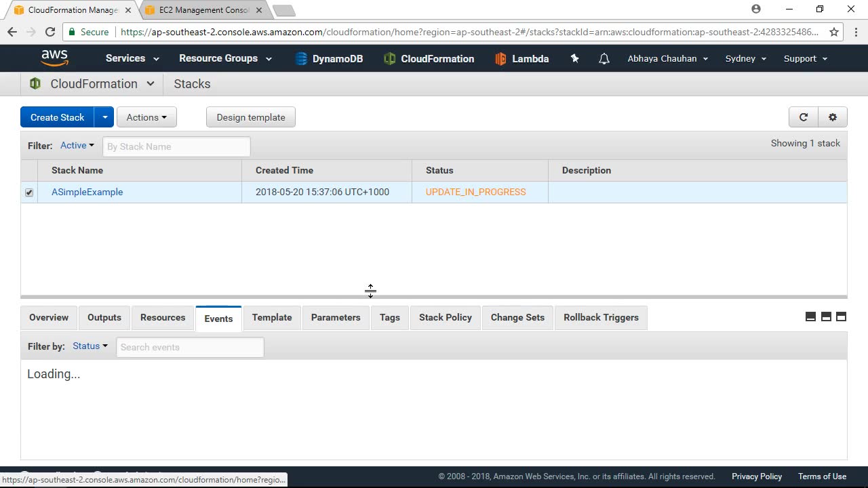The width and height of the screenshot is (868, 488).
Task: Click the UPDATE_IN_PROGRESS status text
Action: click(476, 192)
